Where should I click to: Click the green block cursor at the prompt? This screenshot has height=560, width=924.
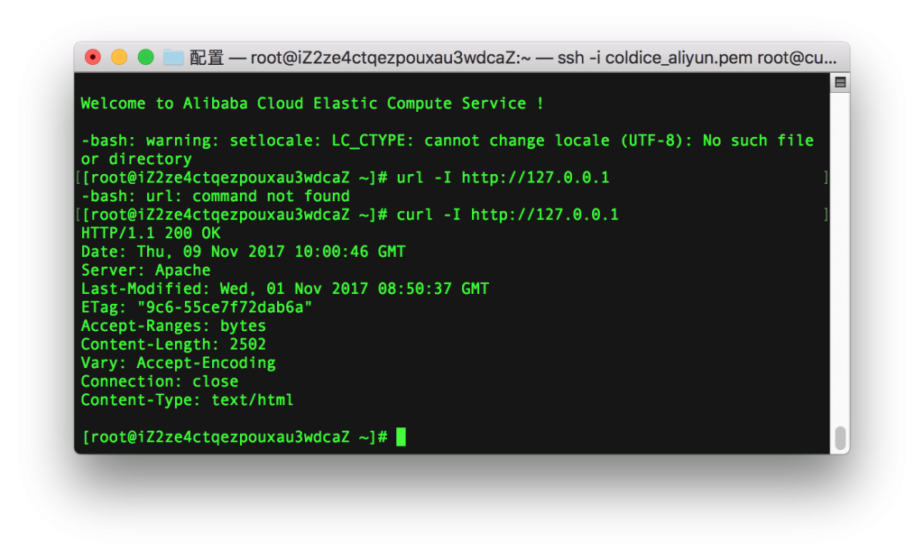coord(400,436)
